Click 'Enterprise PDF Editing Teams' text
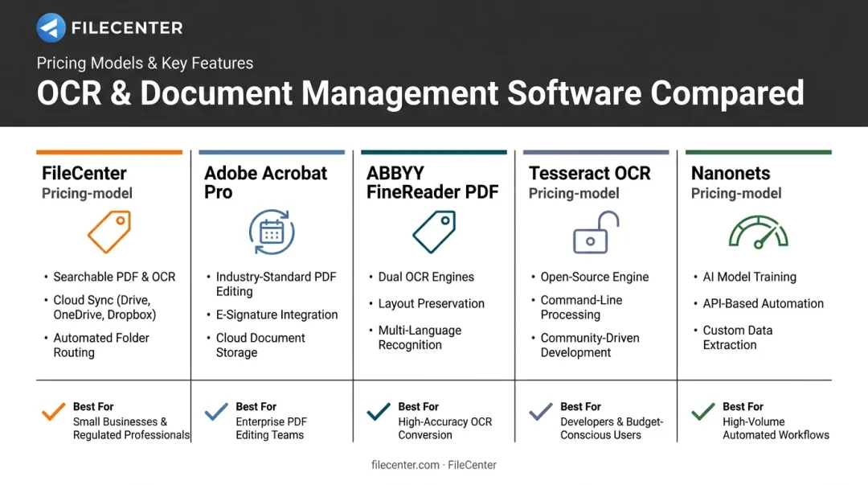Image resolution: width=868 pixels, height=485 pixels. point(272,428)
